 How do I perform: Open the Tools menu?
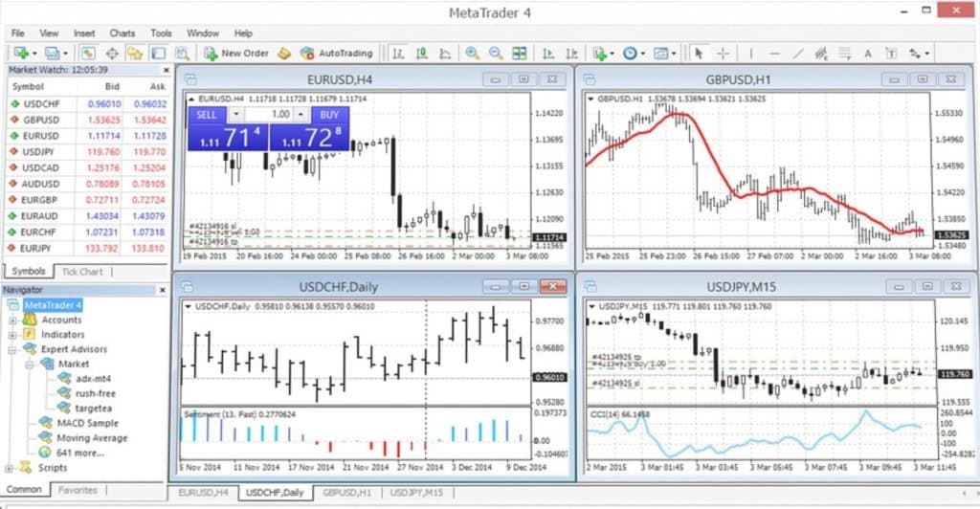pos(161,33)
